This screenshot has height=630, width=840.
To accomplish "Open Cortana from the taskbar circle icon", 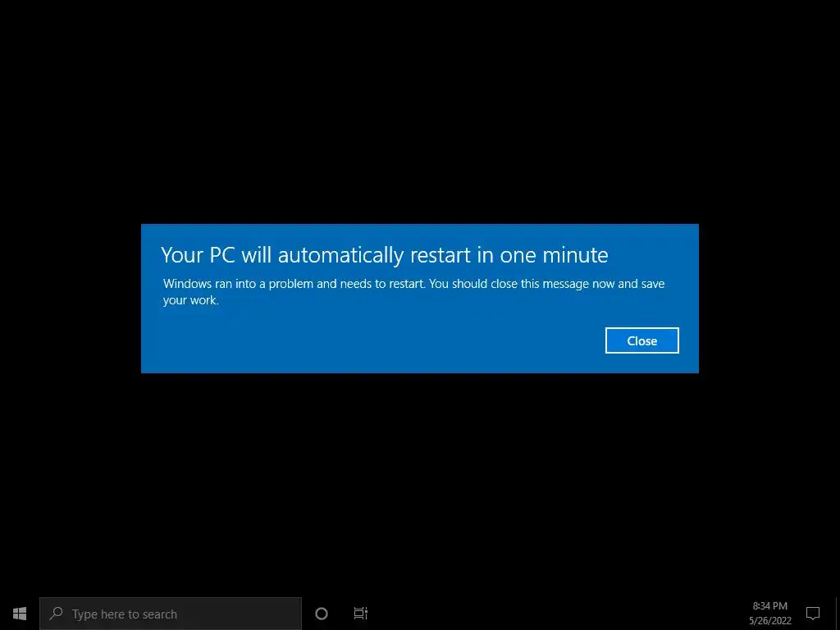I will click(322, 614).
